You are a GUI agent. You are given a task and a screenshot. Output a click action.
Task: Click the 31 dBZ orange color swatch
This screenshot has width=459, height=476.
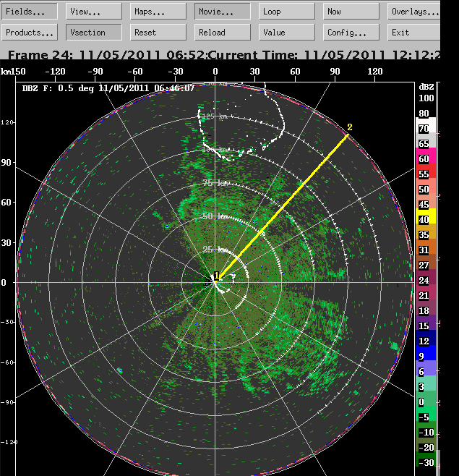pos(426,247)
